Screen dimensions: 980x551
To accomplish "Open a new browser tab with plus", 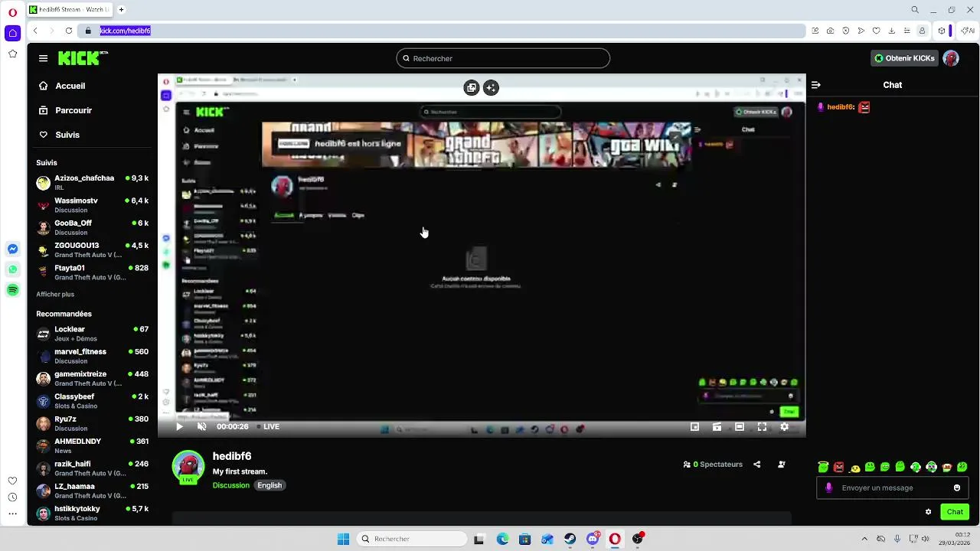I will tap(121, 10).
